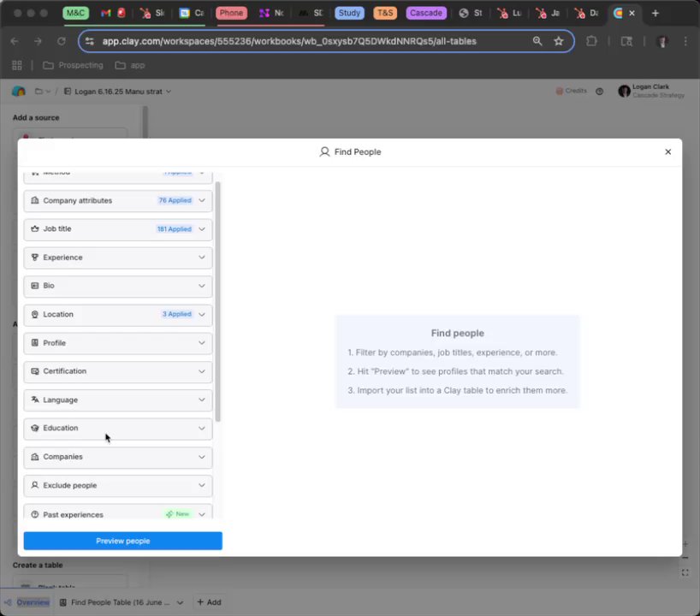The image size is (700, 616).
Task: Click the 181 Applied badge
Action: click(x=174, y=229)
